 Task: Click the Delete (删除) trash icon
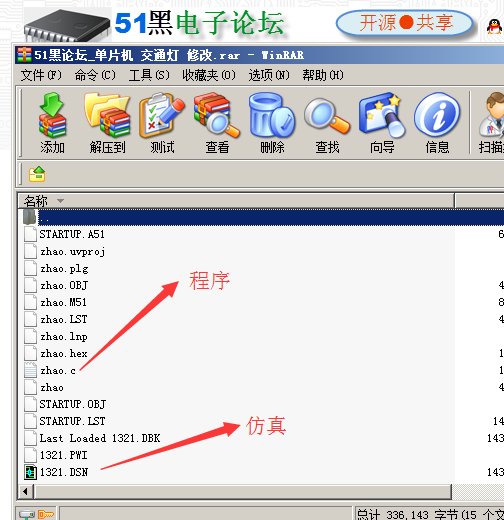pos(272,122)
